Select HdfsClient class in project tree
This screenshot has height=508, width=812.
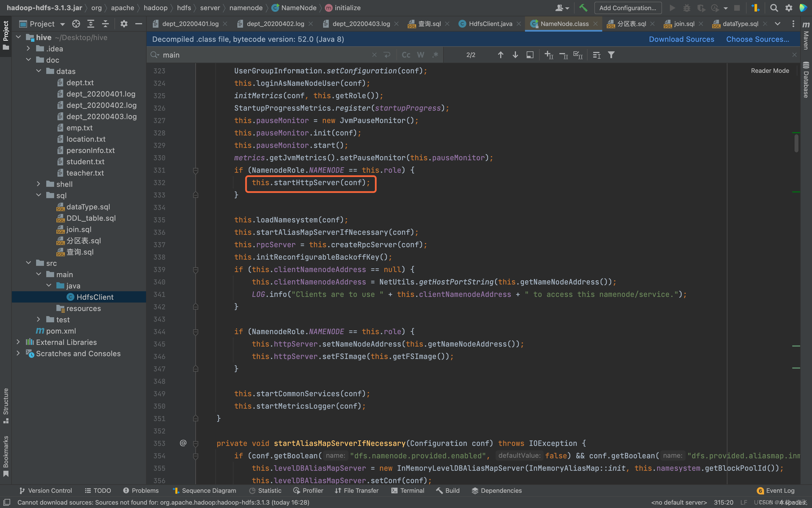tap(95, 297)
